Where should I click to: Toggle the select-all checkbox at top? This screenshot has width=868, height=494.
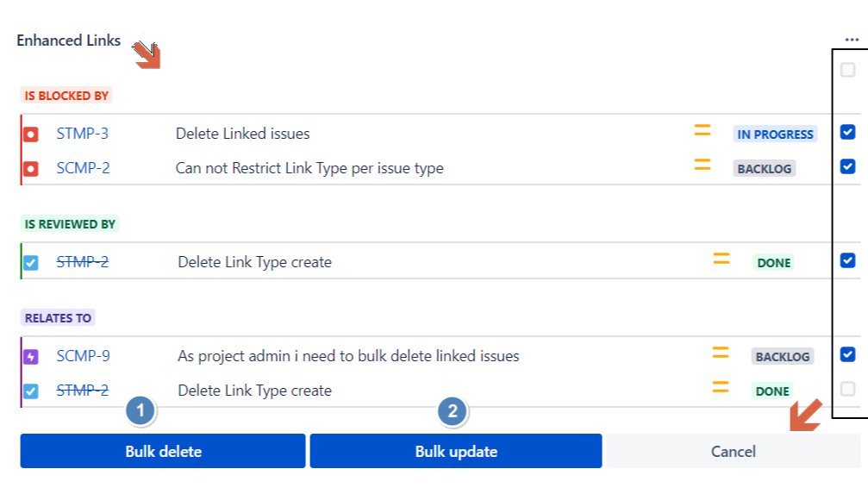pyautogui.click(x=848, y=71)
